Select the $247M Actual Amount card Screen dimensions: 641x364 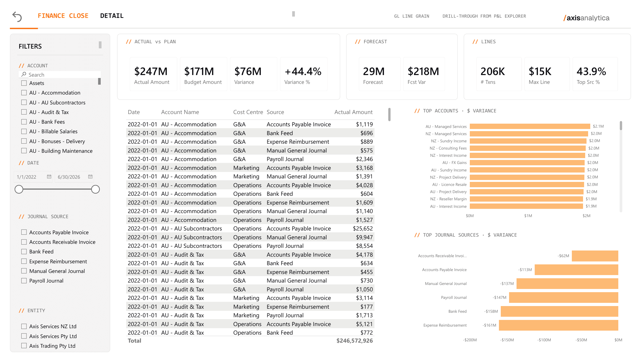(x=154, y=74)
